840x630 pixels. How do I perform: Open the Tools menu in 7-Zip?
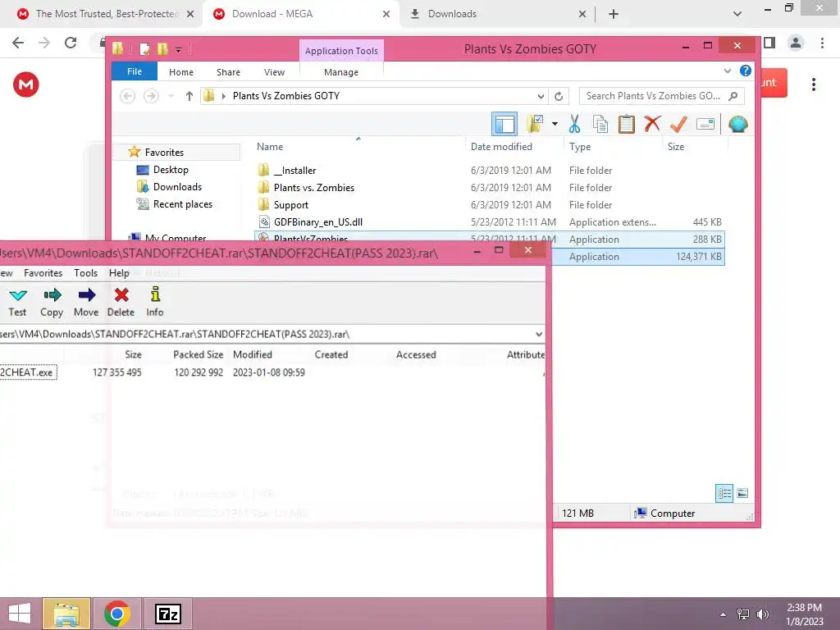[x=85, y=272]
